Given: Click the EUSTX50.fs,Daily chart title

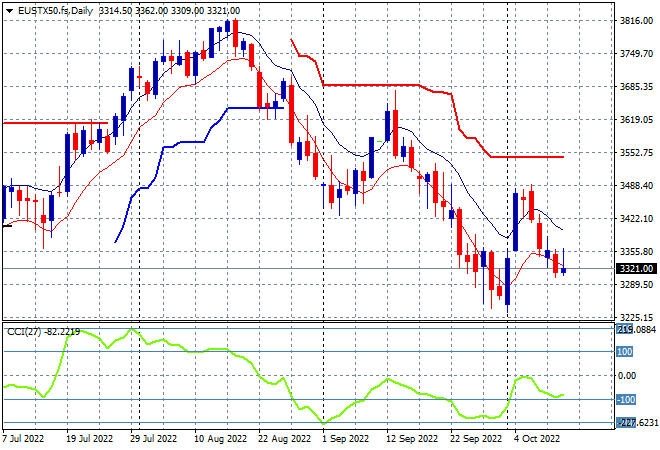Looking at the screenshot, I should (x=55, y=11).
